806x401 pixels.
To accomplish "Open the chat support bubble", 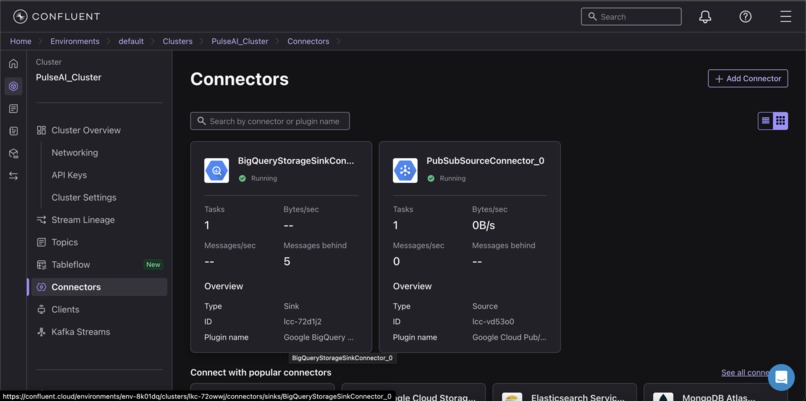I will [x=781, y=377].
